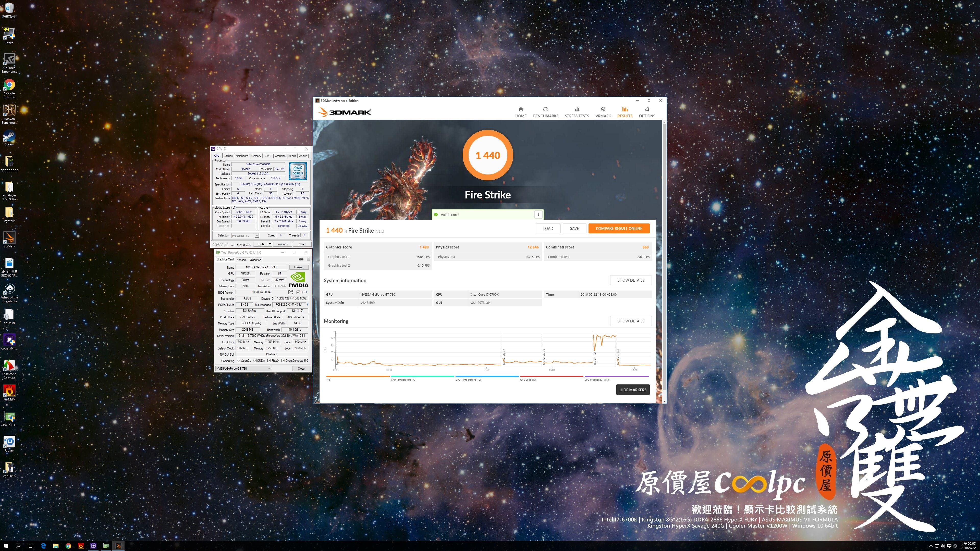Click the LOAD result button
980x551 pixels.
pyautogui.click(x=548, y=228)
